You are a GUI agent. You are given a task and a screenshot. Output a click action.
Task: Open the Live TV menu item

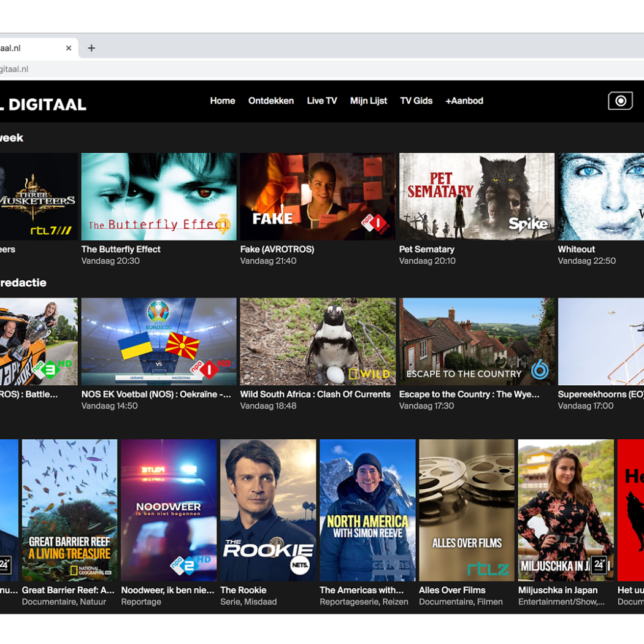322,101
